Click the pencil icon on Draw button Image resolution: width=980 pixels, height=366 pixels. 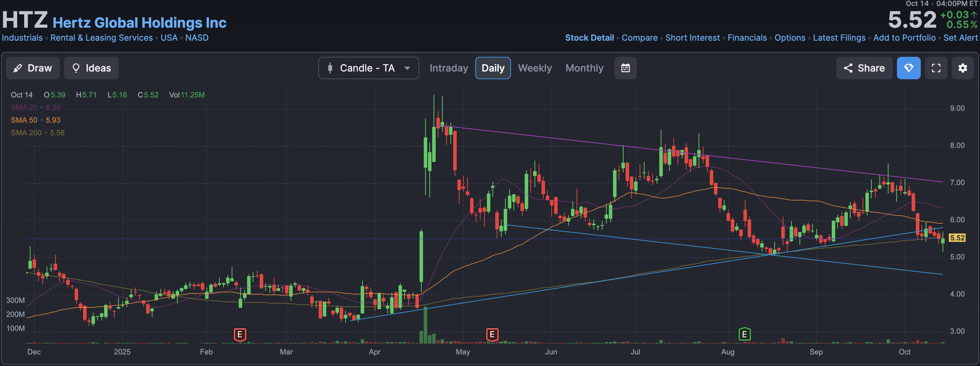tap(18, 68)
